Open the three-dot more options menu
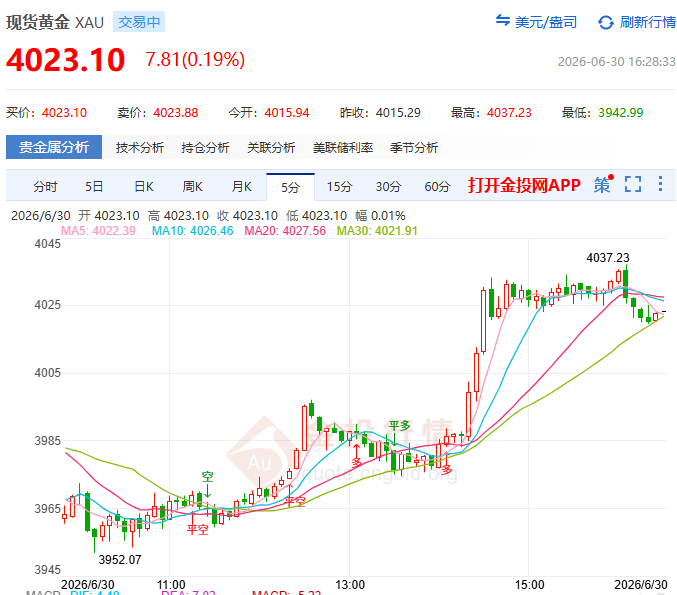 660,184
